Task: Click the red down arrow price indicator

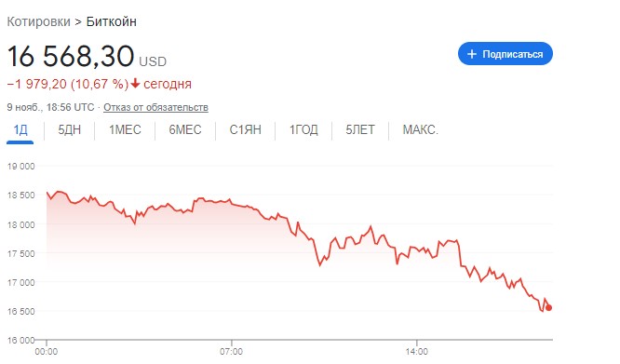Action: point(135,84)
